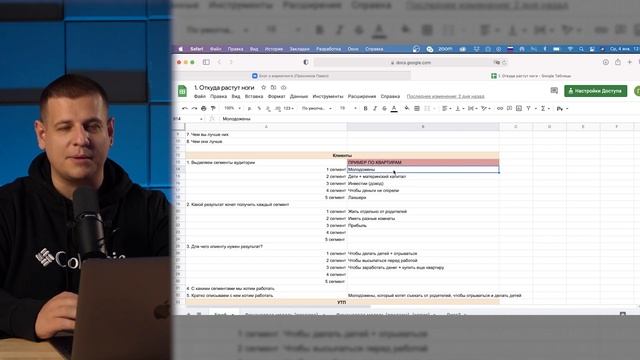Toggle italic formatting
The height and width of the screenshot is (360, 640).
coord(375,109)
